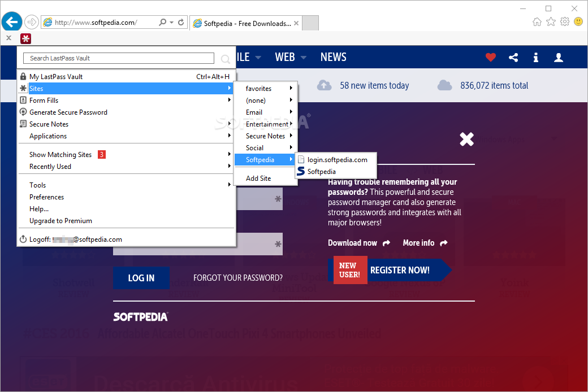The image size is (588, 392).
Task: Click the password field with asterisk
Action: click(x=198, y=244)
